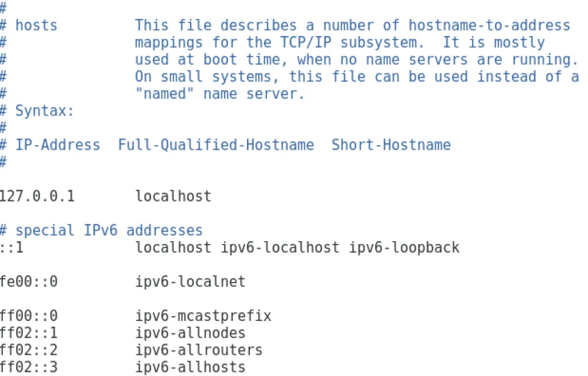Click the ff00::0 address
588x376 pixels.
[x=29, y=316]
